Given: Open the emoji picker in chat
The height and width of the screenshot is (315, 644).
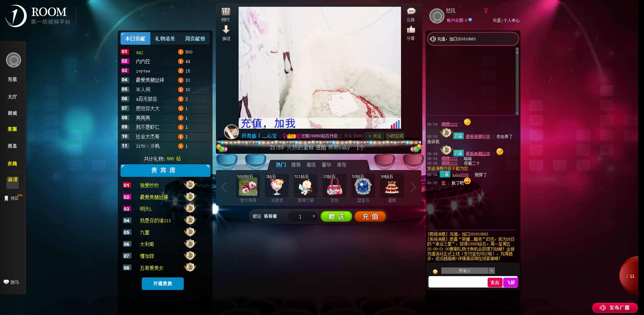Looking at the screenshot, I should click(x=435, y=271).
